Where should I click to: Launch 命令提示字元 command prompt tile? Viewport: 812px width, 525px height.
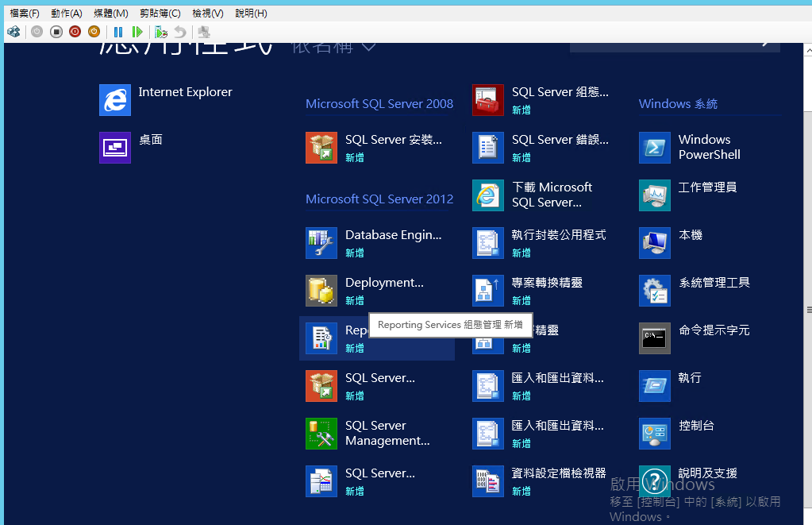click(x=695, y=338)
